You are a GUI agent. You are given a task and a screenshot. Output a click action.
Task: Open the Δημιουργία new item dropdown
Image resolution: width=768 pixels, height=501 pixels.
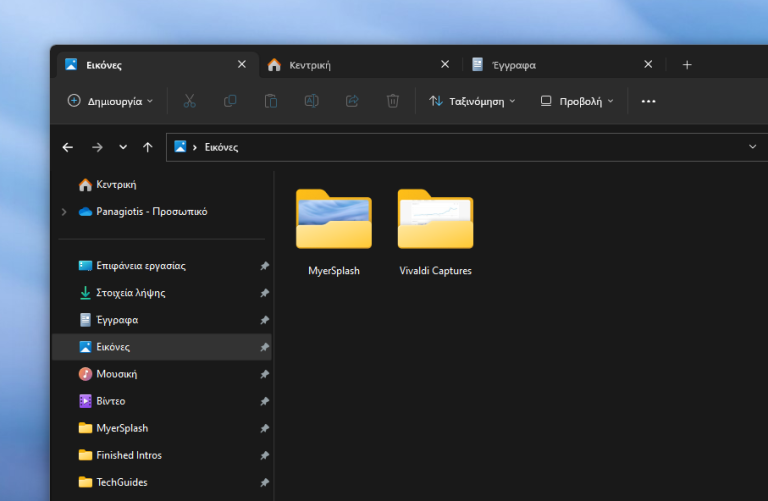point(110,101)
